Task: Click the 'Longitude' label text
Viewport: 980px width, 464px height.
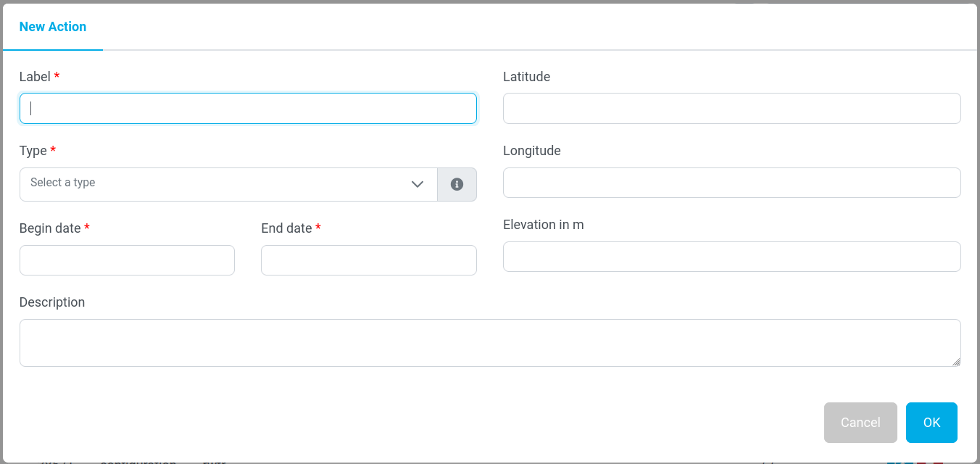Action: tap(531, 151)
